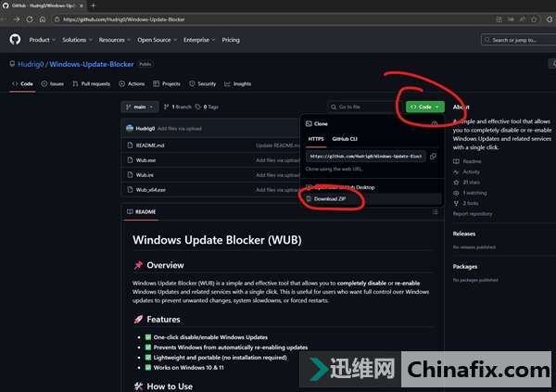Open the Actions tab

132,83
